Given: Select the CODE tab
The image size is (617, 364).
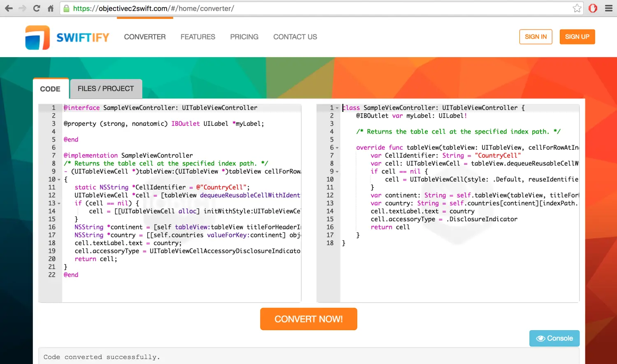Looking at the screenshot, I should [51, 89].
